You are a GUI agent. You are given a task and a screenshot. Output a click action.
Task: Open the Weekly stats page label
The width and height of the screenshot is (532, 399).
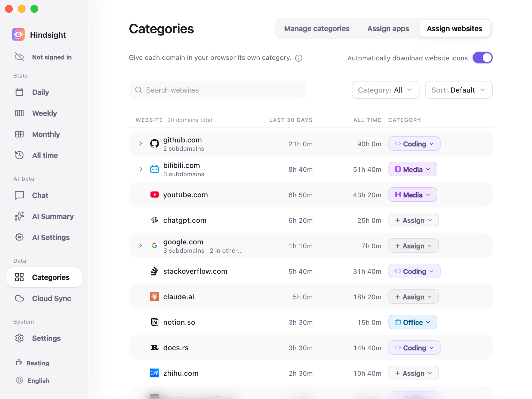[x=44, y=113]
